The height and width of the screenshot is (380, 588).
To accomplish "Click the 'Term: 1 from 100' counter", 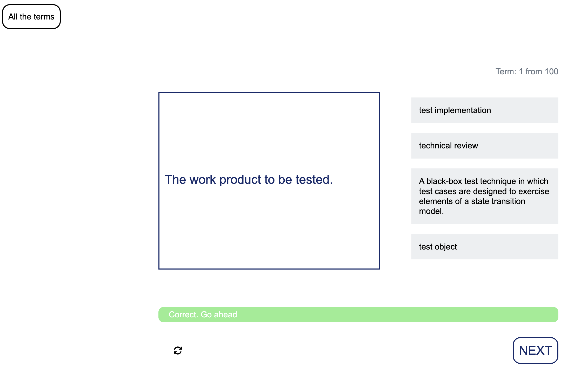I will coord(527,71).
